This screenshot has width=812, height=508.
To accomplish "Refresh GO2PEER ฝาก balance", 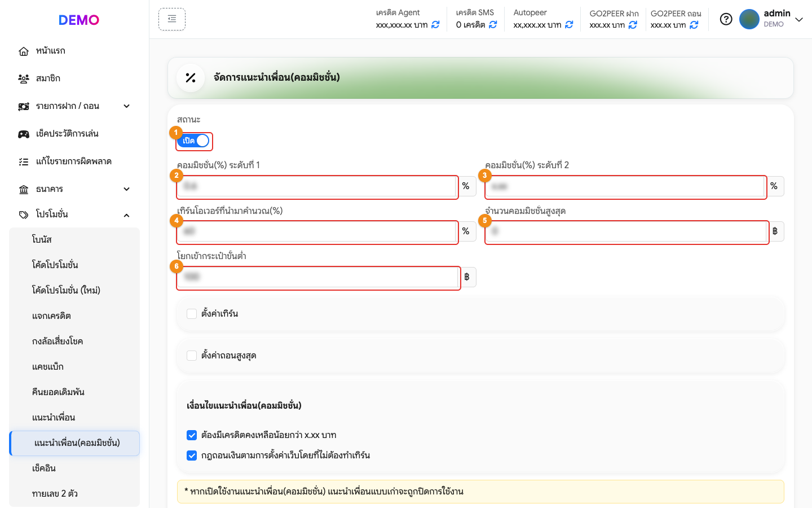I will tap(633, 25).
